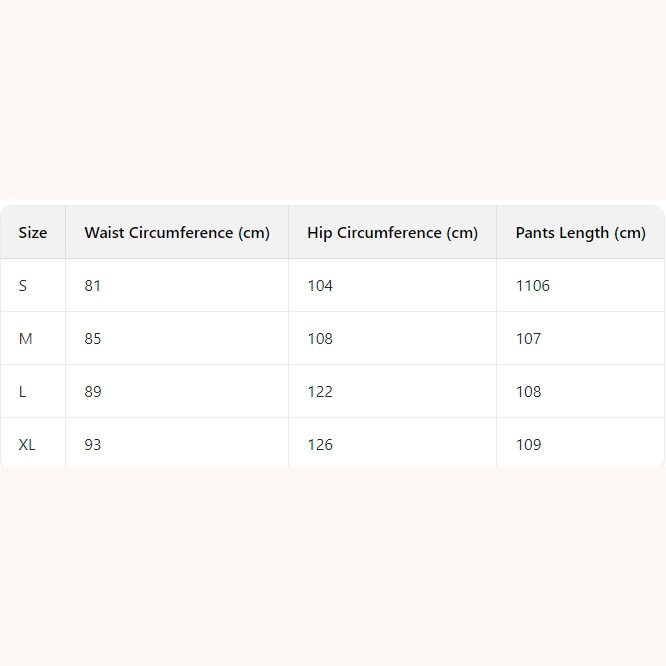The height and width of the screenshot is (666, 666).
Task: Click hip value 122 in L row
Action: pos(320,392)
